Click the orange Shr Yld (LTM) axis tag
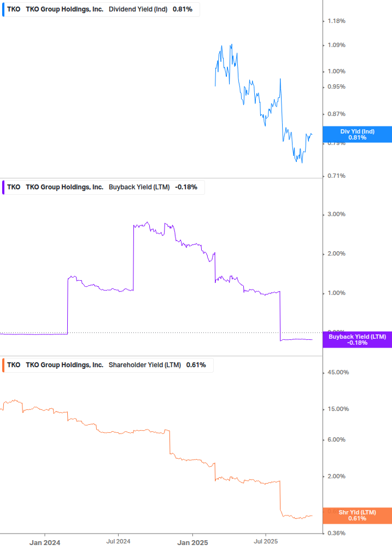Screen dimensions: 392x550 point(358,515)
